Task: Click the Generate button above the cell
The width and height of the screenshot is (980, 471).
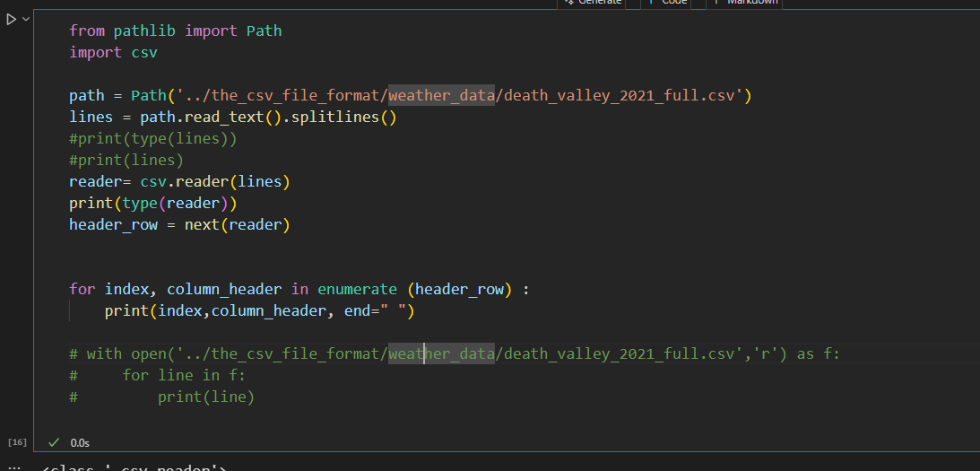Action: [x=593, y=3]
